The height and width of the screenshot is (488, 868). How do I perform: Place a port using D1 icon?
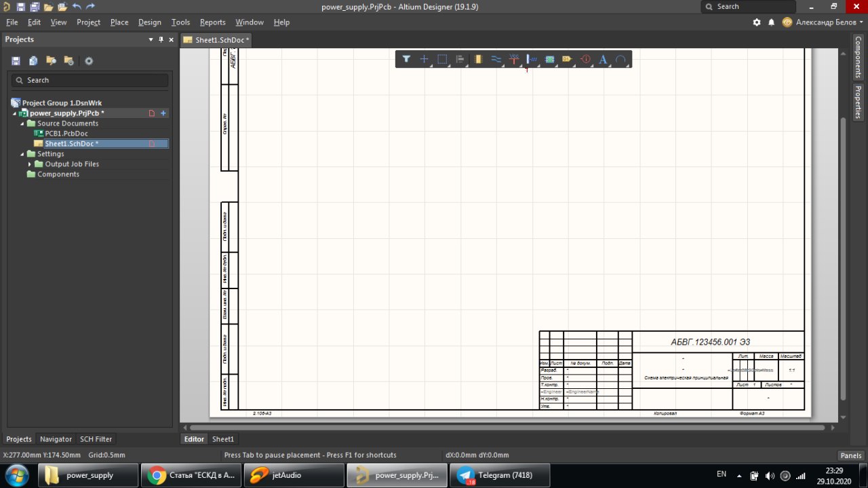click(x=567, y=59)
